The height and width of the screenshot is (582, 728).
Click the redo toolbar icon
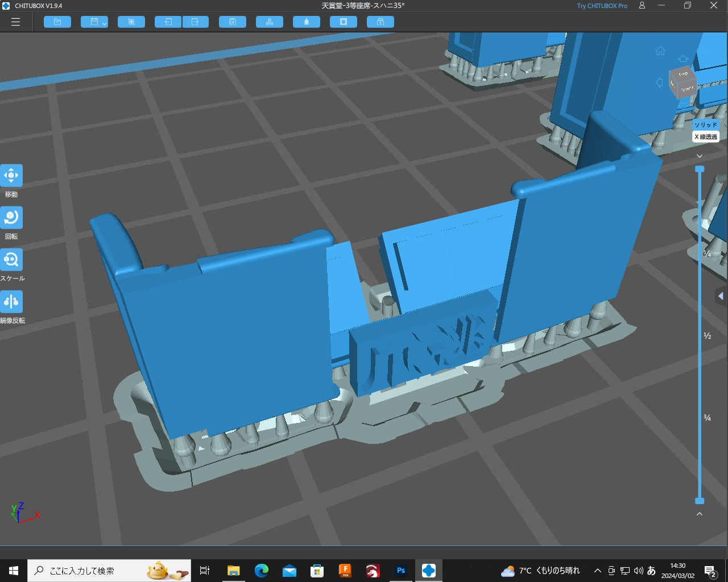195,22
